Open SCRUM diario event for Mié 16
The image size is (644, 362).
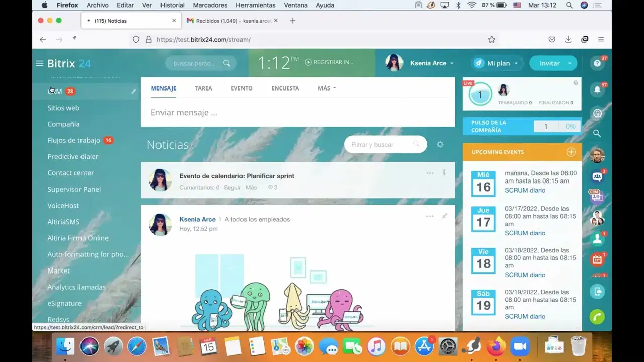[x=525, y=190]
